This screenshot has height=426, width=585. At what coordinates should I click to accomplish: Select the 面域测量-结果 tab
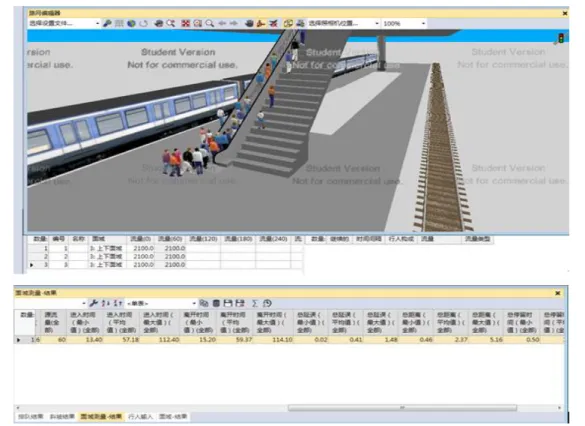(x=101, y=416)
